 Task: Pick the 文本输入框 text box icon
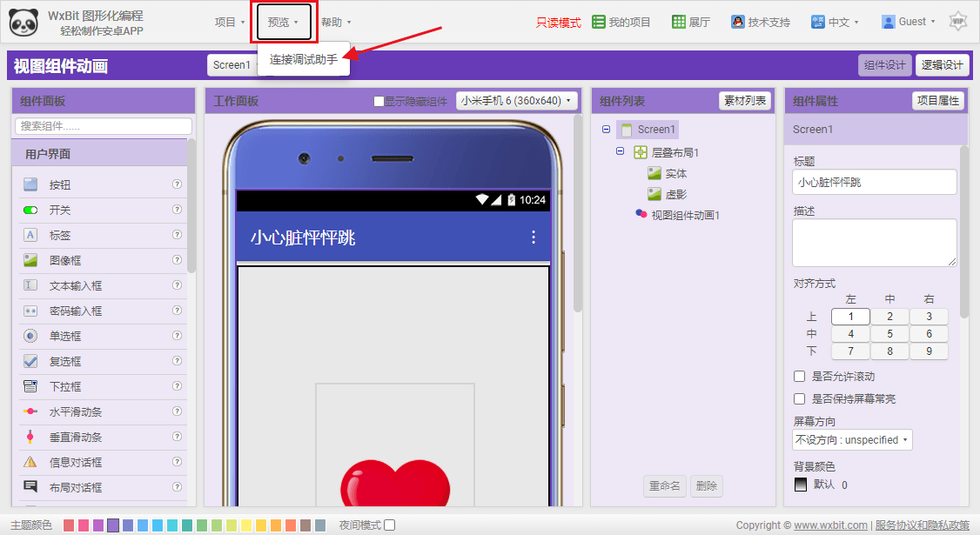[x=30, y=285]
